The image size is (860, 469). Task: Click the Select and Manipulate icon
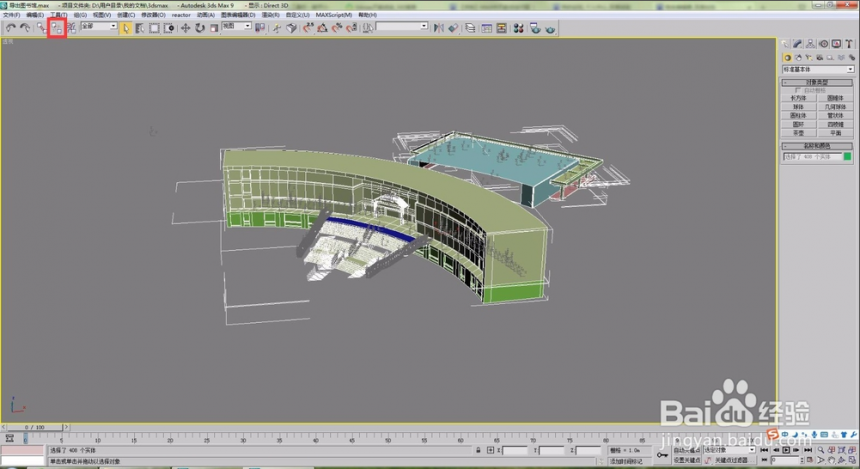[277, 28]
